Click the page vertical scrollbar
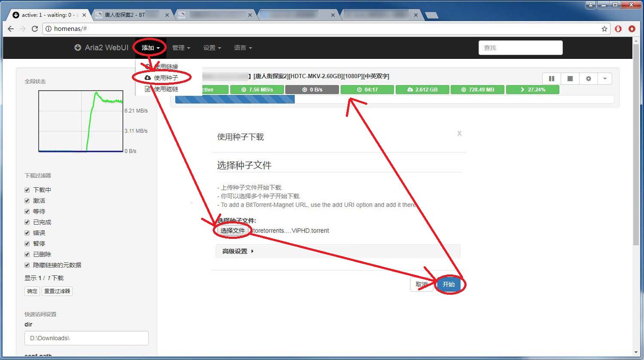The width and height of the screenshot is (644, 360). click(x=636, y=144)
